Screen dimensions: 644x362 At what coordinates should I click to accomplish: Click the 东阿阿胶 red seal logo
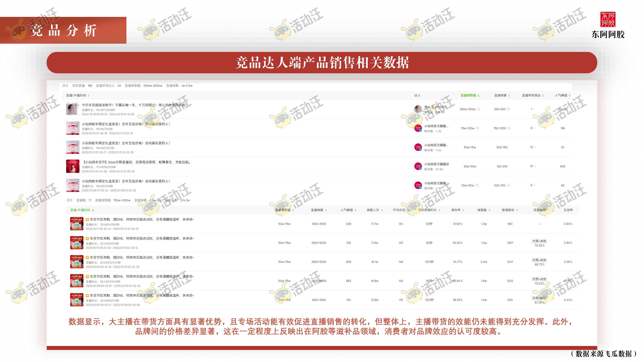608,20
